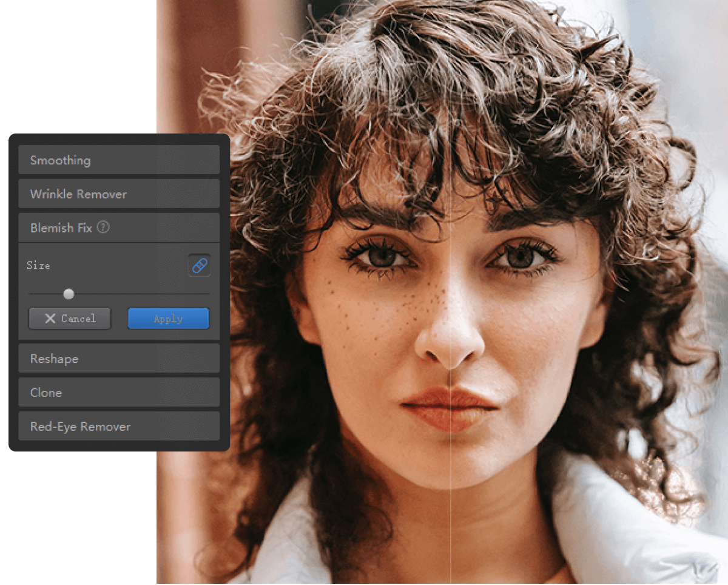Select the blue bandage Blemish Fix icon

tap(199, 265)
